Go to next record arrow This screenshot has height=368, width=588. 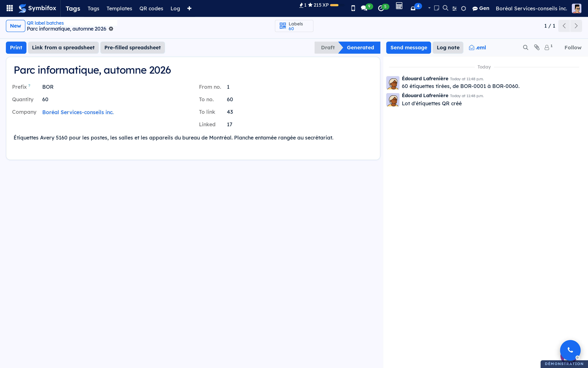pyautogui.click(x=576, y=26)
